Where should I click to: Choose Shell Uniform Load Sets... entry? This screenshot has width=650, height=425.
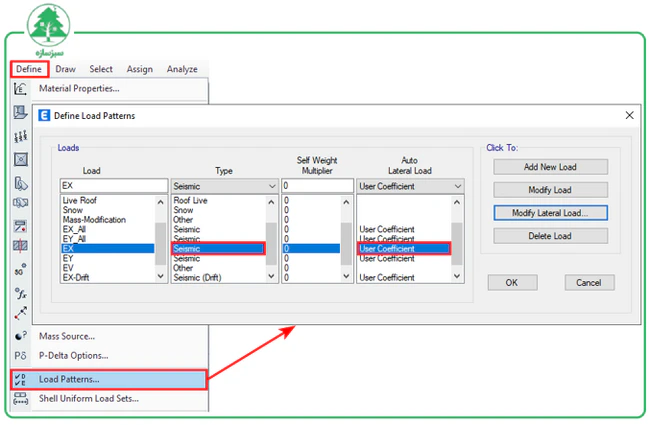point(89,398)
